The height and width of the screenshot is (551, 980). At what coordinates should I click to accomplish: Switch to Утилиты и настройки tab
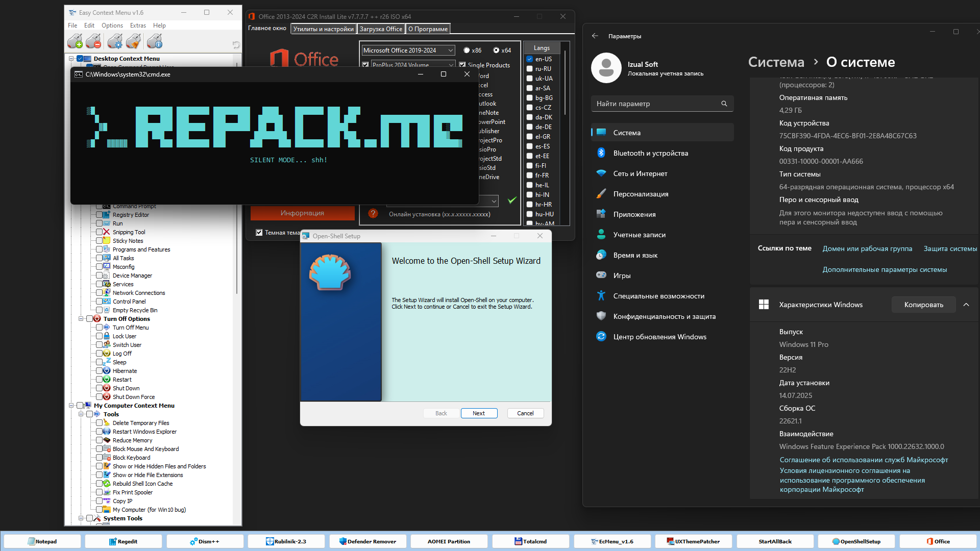pyautogui.click(x=324, y=29)
